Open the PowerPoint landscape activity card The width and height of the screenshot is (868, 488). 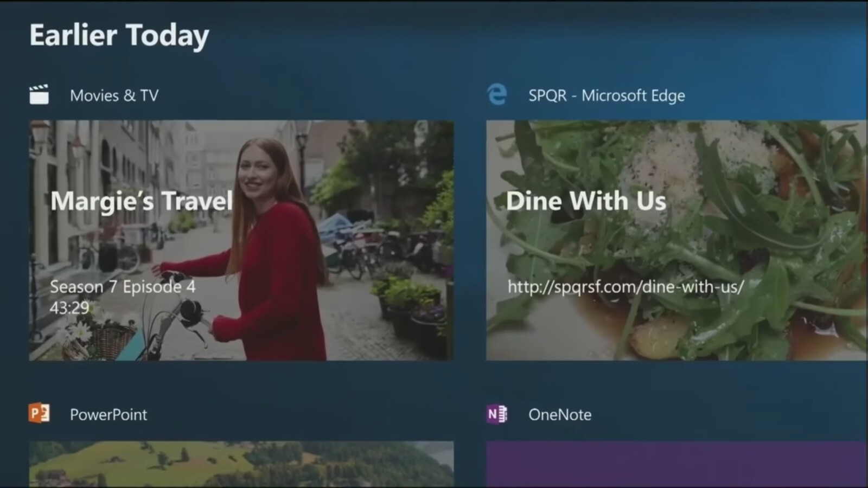pos(241,464)
